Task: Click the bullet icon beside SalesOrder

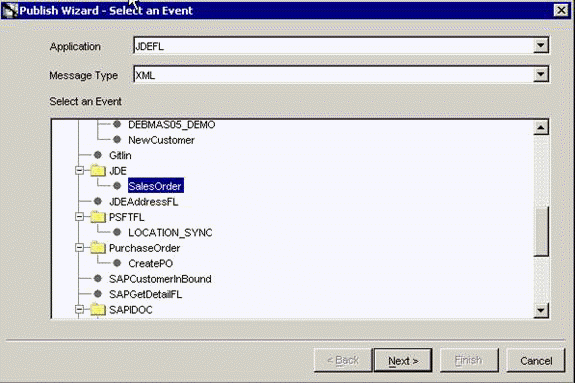Action: pos(117,186)
